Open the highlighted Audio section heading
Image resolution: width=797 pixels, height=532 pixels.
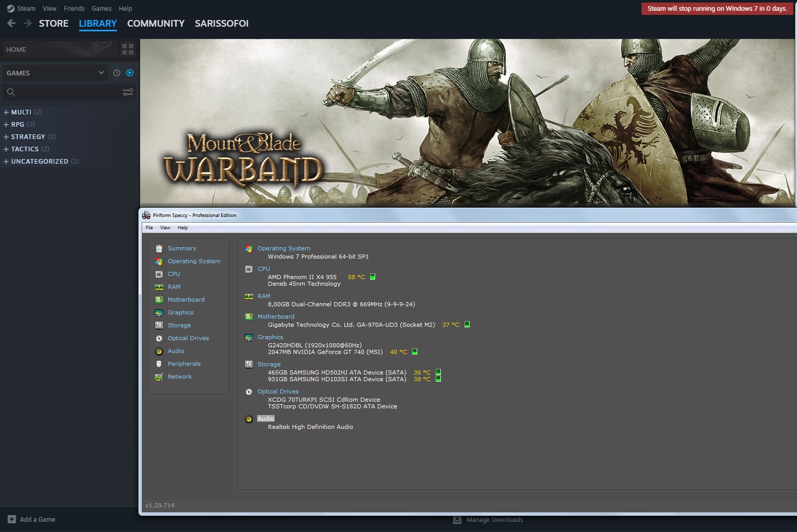click(266, 419)
